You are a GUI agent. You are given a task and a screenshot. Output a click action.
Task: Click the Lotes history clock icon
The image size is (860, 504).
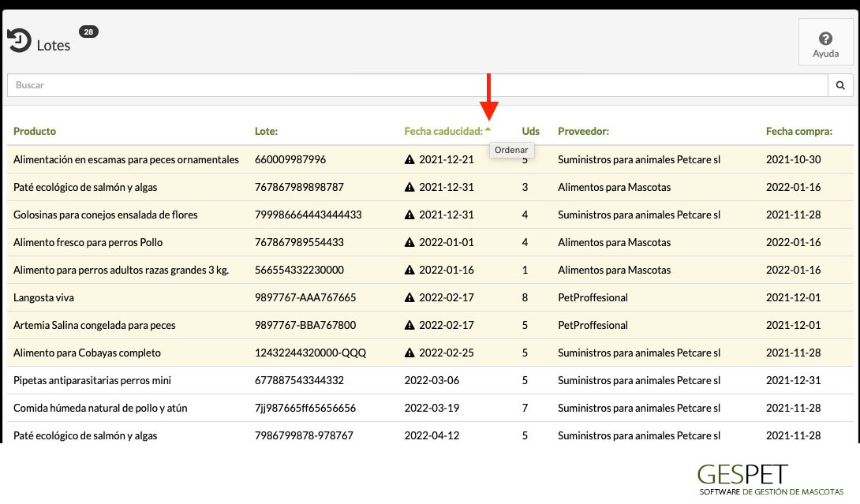[19, 40]
